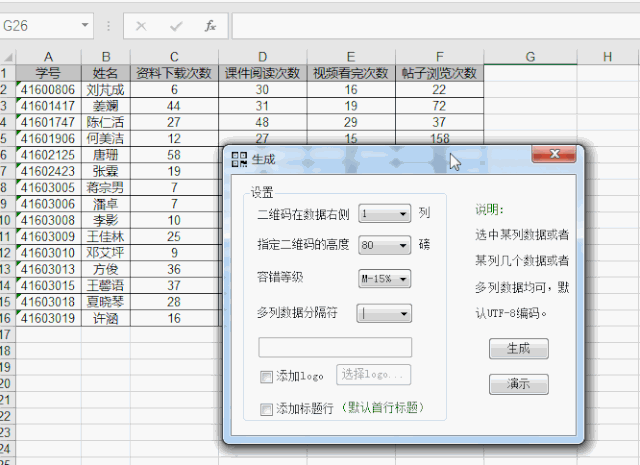This screenshot has height=465, width=640.
Task: Select column F header
Action: [440, 57]
